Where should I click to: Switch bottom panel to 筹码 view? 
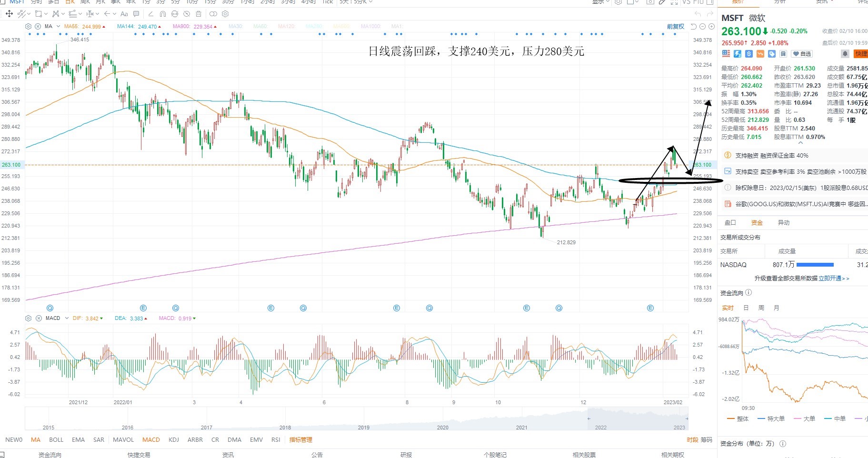click(x=707, y=440)
